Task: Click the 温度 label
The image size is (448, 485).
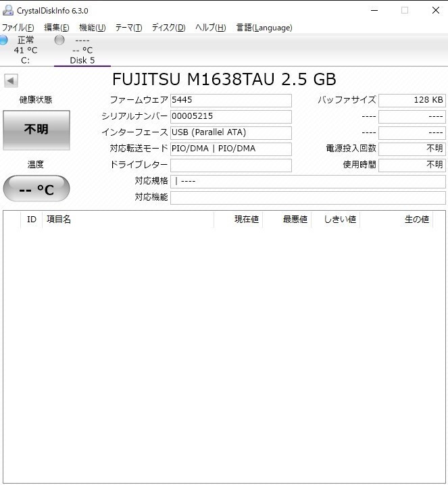Action: 36,165
